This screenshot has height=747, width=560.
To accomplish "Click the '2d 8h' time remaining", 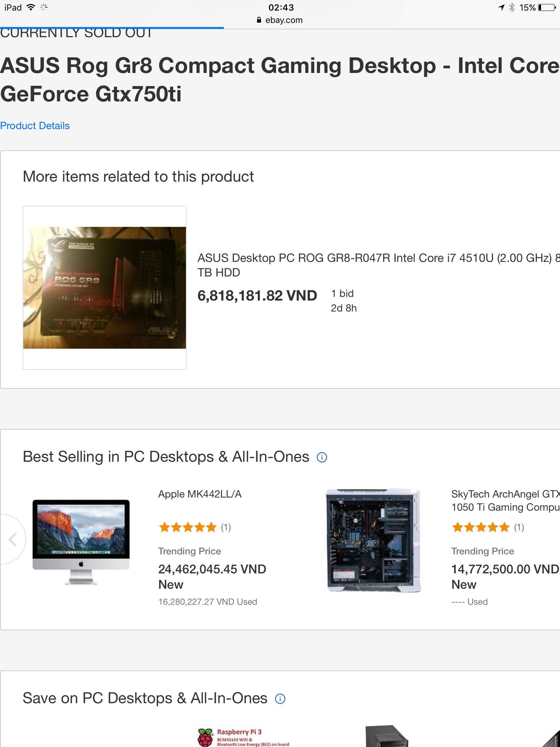I will tap(344, 308).
